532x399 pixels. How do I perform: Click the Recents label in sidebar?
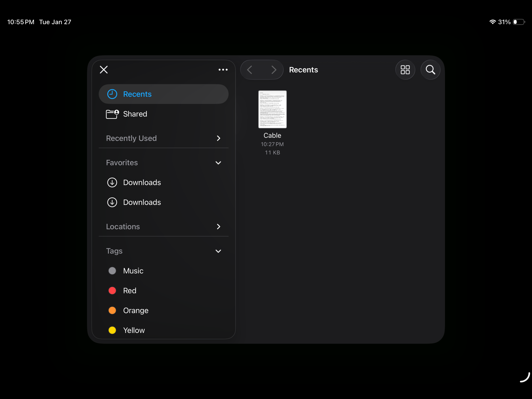137,94
